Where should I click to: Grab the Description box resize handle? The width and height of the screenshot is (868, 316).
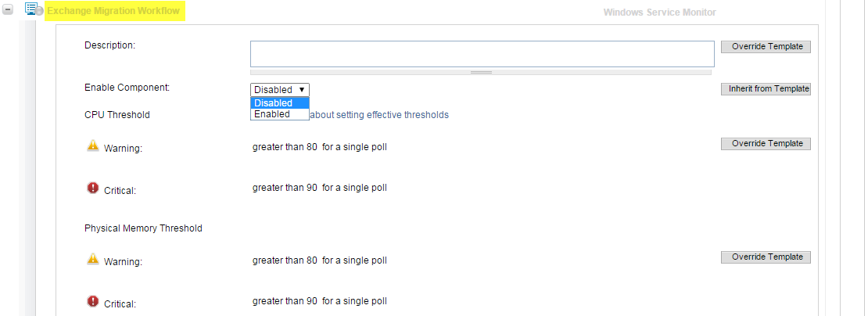coord(481,72)
